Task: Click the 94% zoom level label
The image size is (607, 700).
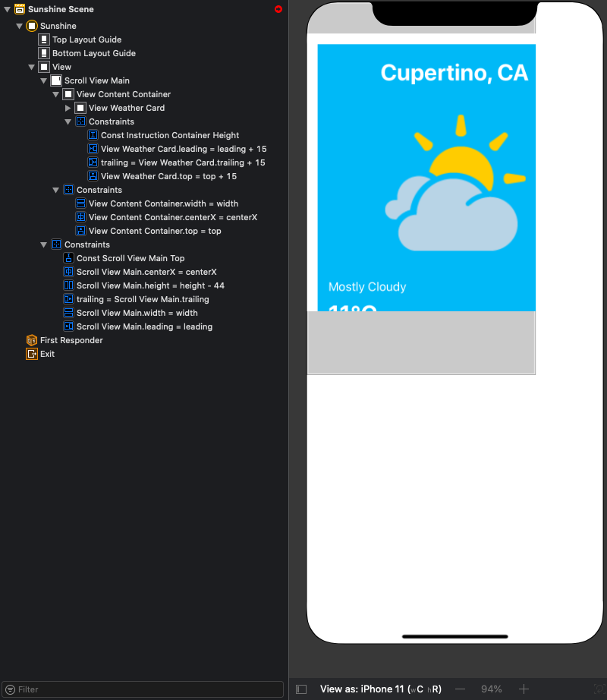Action: (x=491, y=689)
